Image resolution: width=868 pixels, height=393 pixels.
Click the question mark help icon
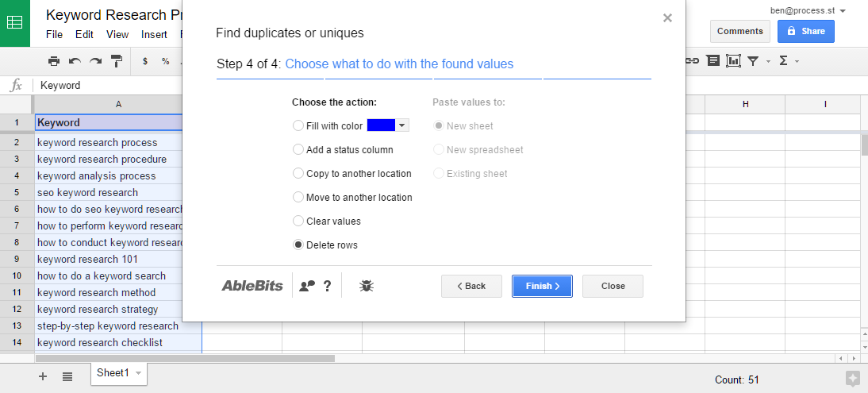pyautogui.click(x=327, y=286)
